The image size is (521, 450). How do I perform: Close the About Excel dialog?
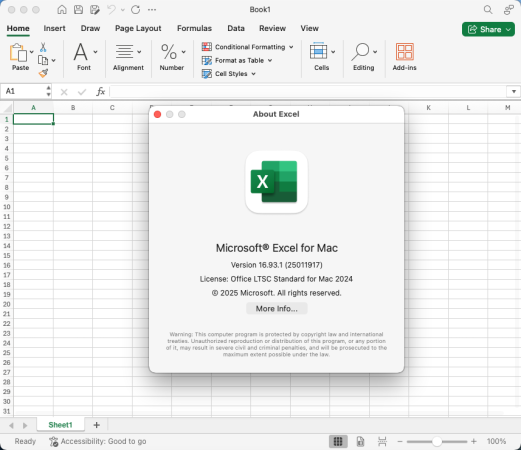tap(157, 114)
